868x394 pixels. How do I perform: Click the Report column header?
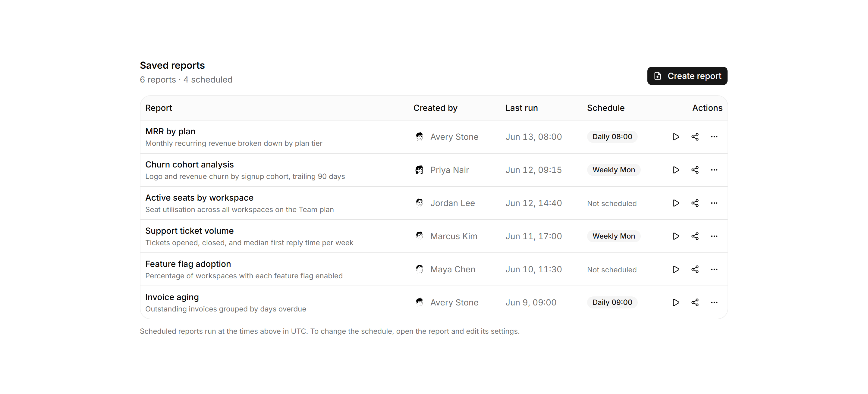pos(158,108)
